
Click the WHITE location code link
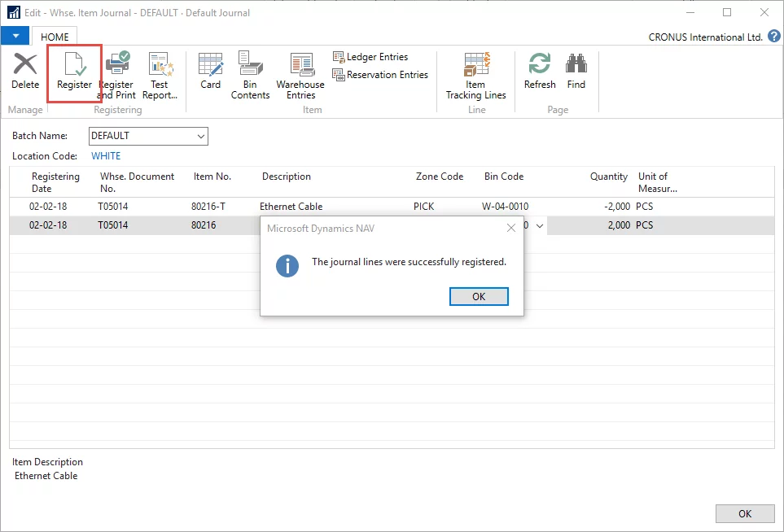106,156
